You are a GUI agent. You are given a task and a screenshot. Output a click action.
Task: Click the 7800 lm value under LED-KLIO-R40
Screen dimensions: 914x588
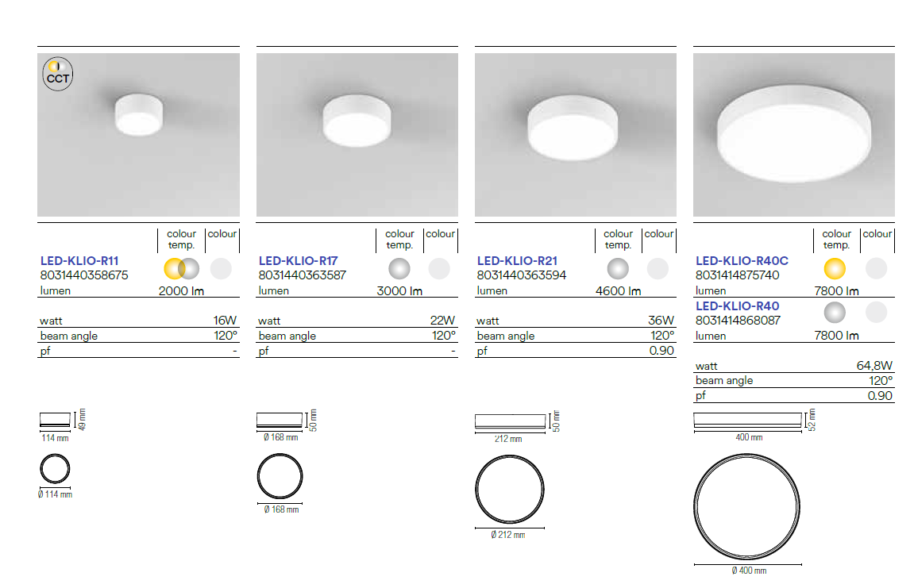coord(836,336)
